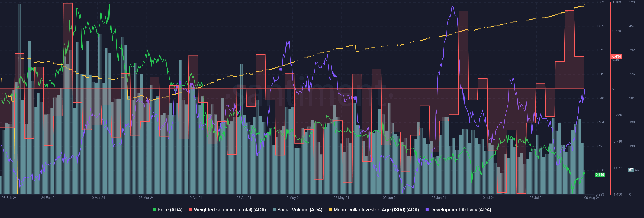
Task: Click the 0.803 price axis value
Action: (600, 2)
